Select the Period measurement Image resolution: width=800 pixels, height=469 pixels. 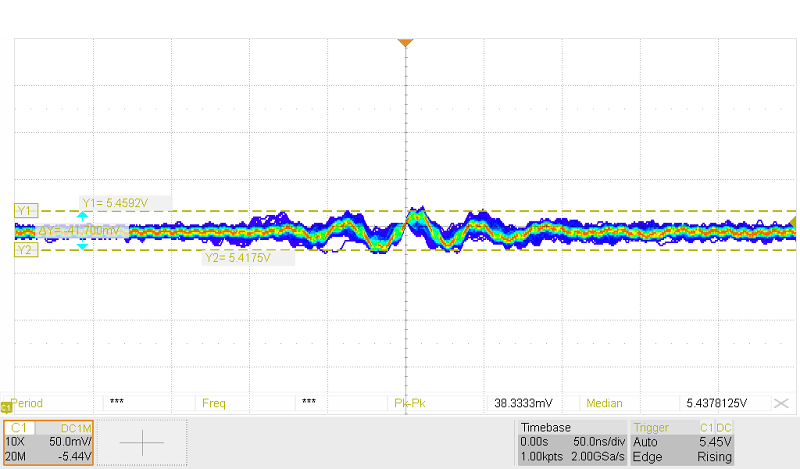28,403
